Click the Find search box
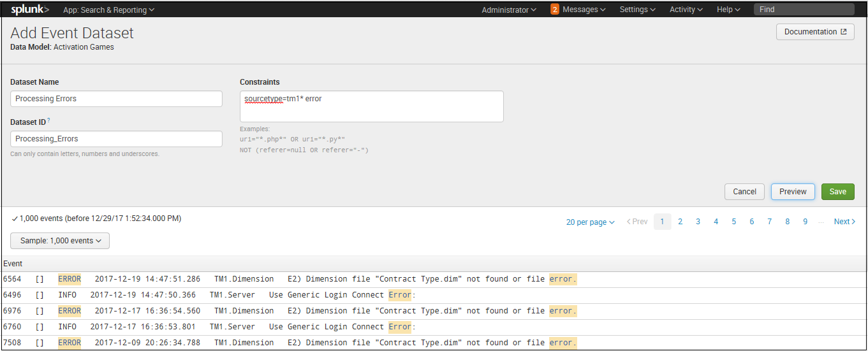Screen dimensions: 868x351 pyautogui.click(x=804, y=10)
